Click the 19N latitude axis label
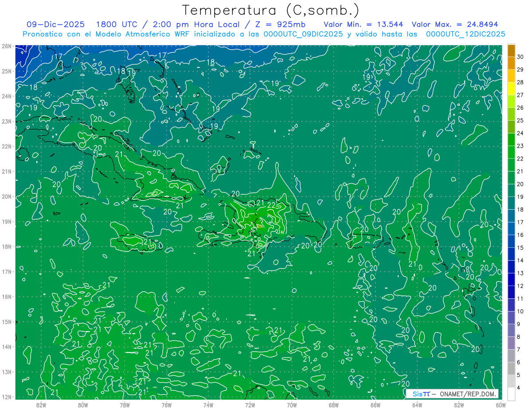 [x=7, y=221]
